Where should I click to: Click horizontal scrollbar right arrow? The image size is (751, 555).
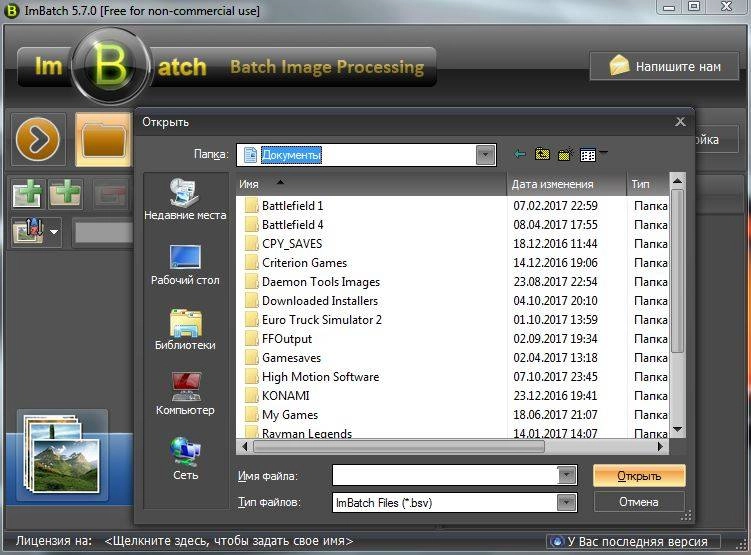[660, 447]
